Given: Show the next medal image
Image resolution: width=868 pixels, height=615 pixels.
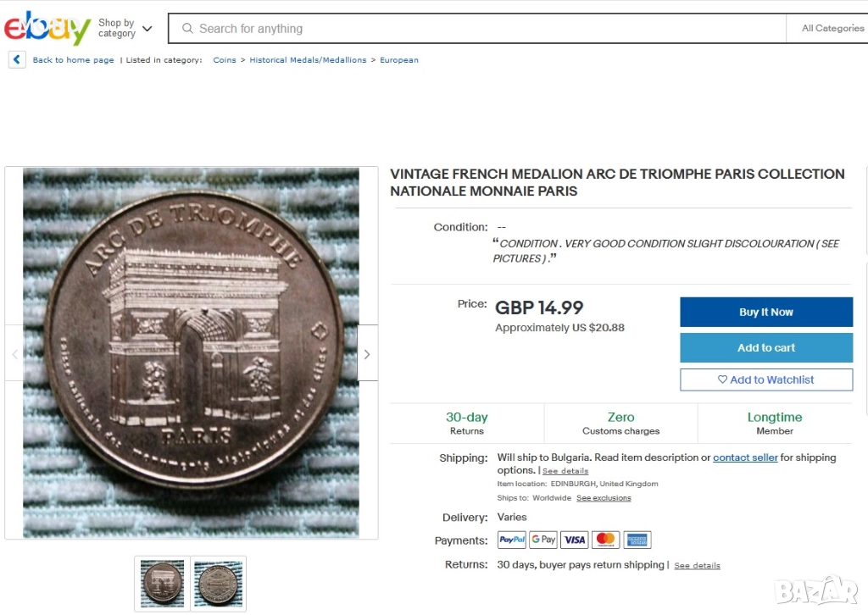Looking at the screenshot, I should pos(367,353).
